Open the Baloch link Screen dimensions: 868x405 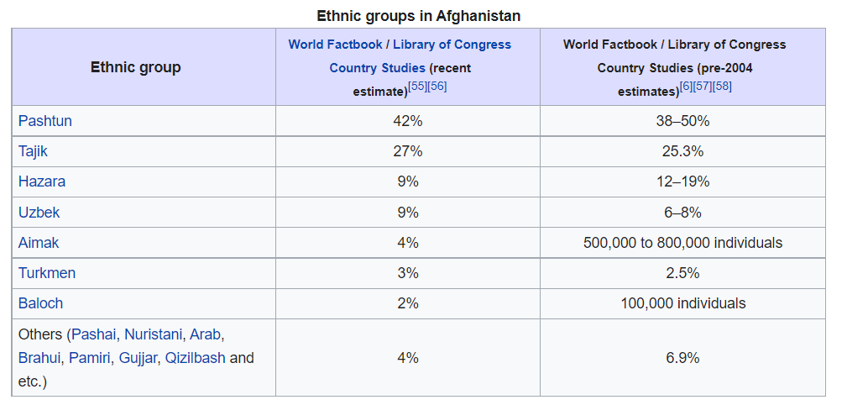coord(40,303)
